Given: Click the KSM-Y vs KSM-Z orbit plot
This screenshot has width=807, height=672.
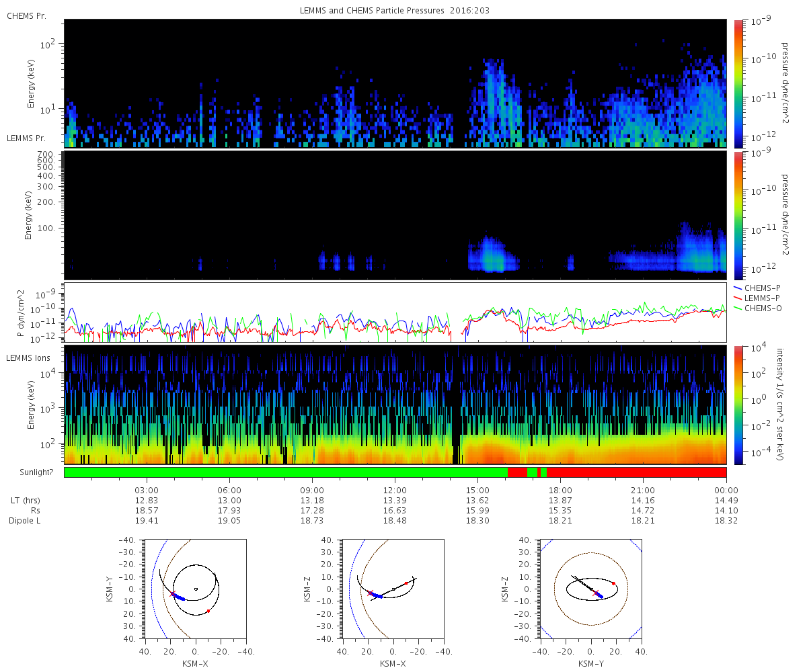Looking at the screenshot, I should (x=590, y=589).
